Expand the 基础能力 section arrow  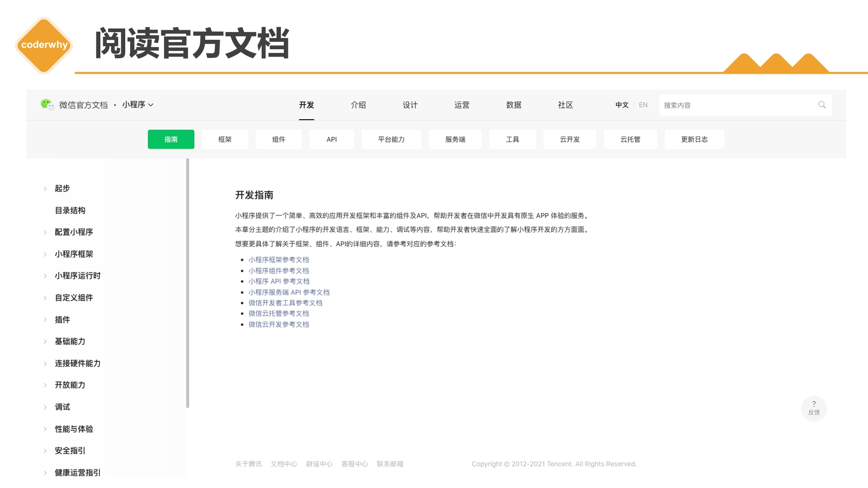click(45, 342)
